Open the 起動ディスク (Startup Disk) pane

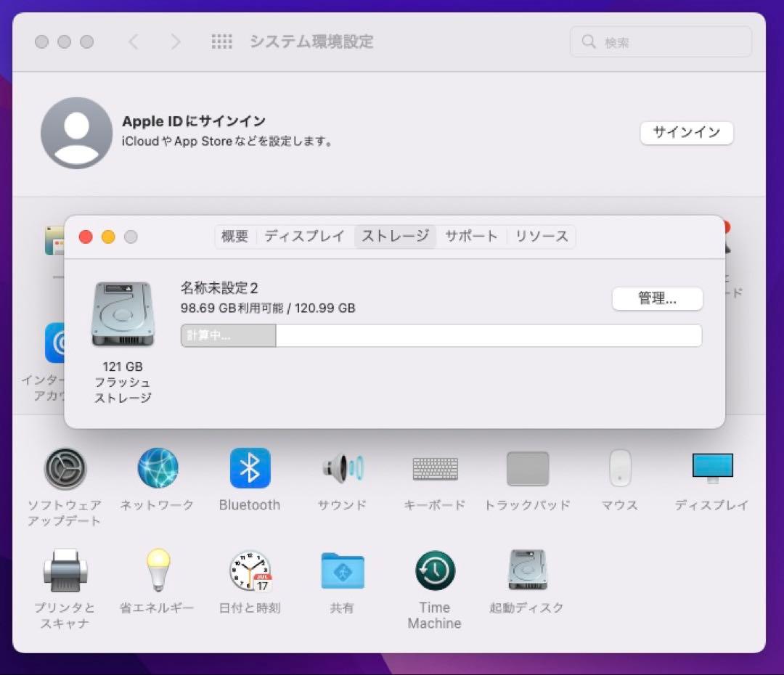tap(527, 572)
